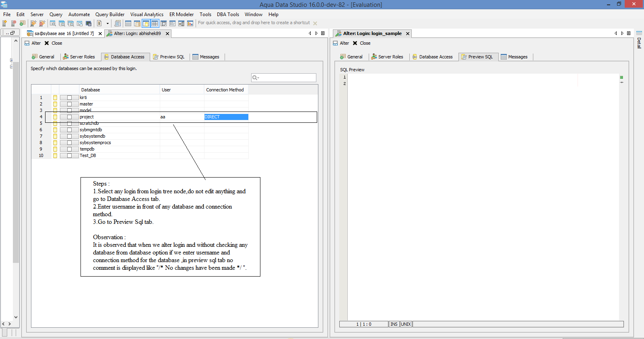
Task: Check the project database access checkbox
Action: point(69,117)
